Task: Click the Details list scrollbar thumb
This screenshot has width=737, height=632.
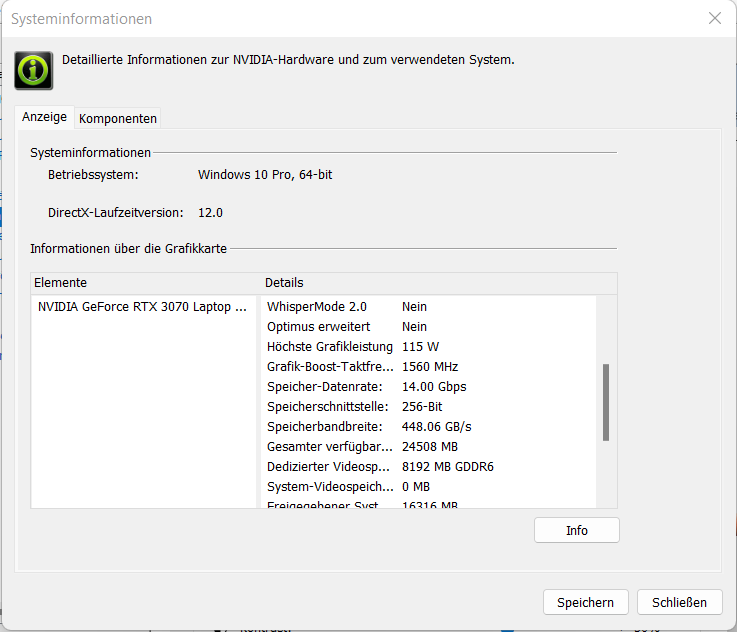Action: (x=606, y=402)
